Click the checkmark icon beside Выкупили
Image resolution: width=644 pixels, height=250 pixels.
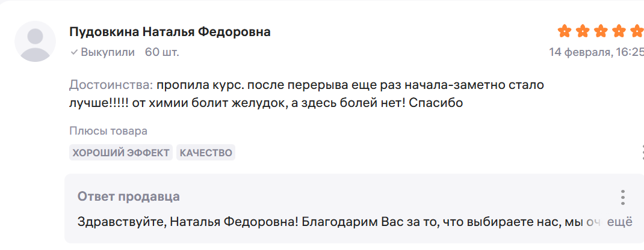[x=74, y=52]
